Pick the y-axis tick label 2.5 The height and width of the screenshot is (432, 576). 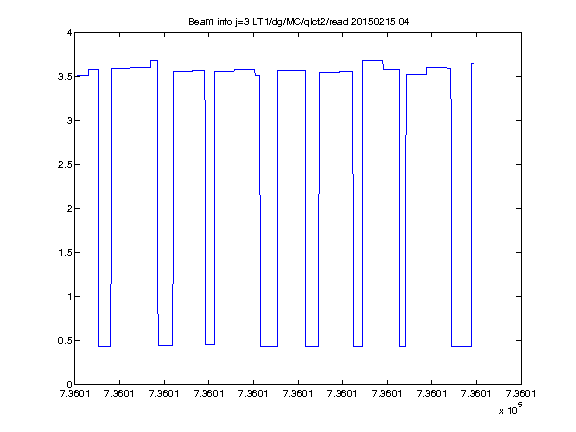(x=65, y=165)
